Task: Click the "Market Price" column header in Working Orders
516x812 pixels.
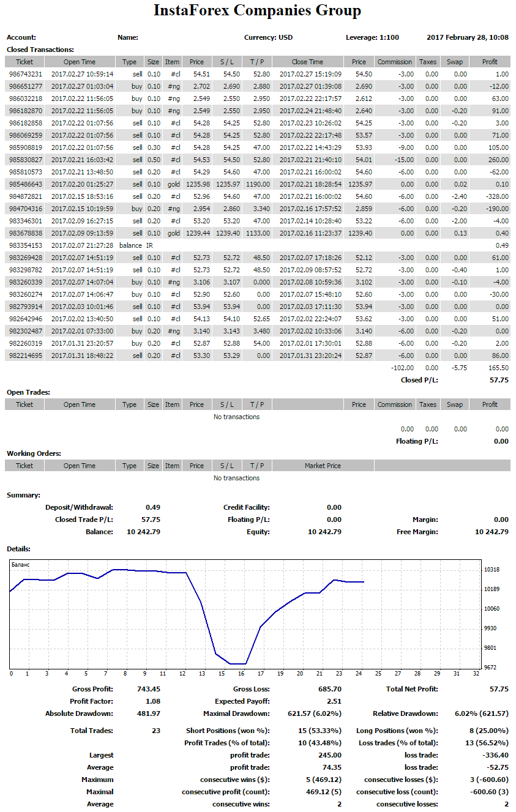Action: click(x=323, y=466)
